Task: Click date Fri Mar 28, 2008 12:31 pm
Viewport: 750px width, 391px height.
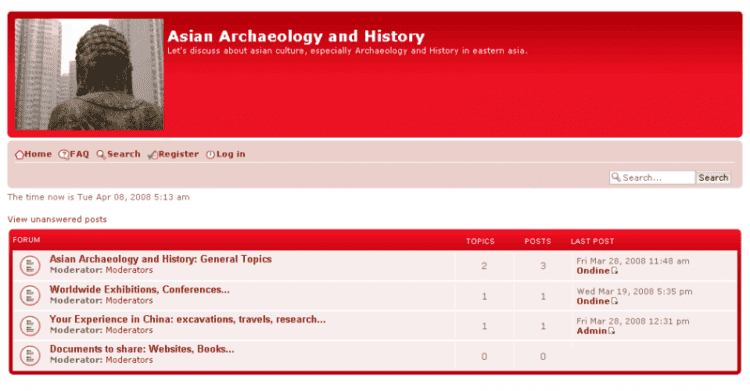Action: coord(633,322)
